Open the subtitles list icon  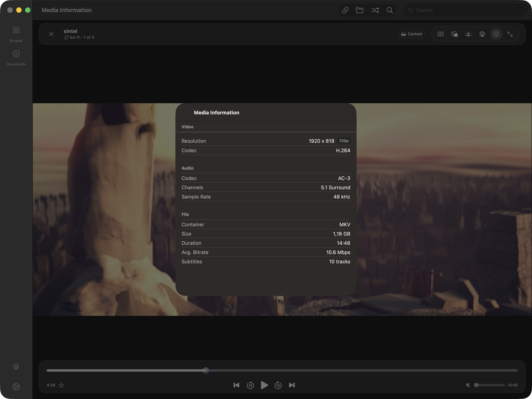pos(440,34)
